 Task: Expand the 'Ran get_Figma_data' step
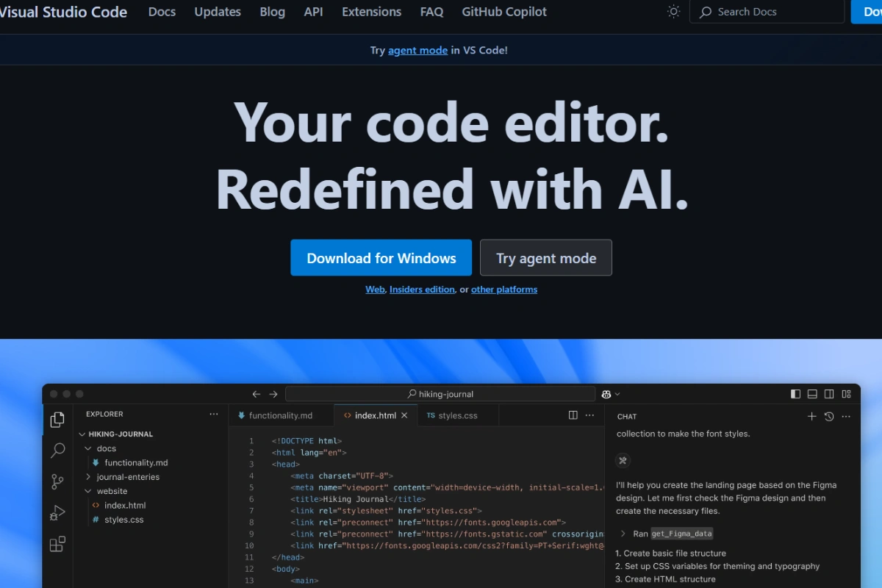623,534
